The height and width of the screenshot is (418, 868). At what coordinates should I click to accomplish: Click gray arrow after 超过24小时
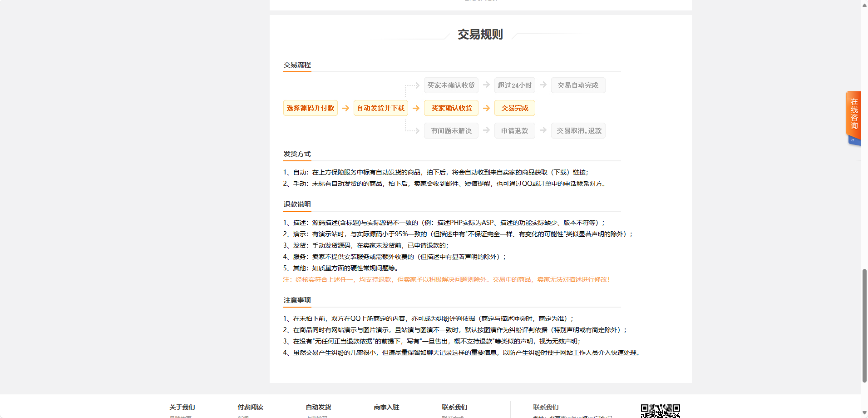pyautogui.click(x=543, y=85)
